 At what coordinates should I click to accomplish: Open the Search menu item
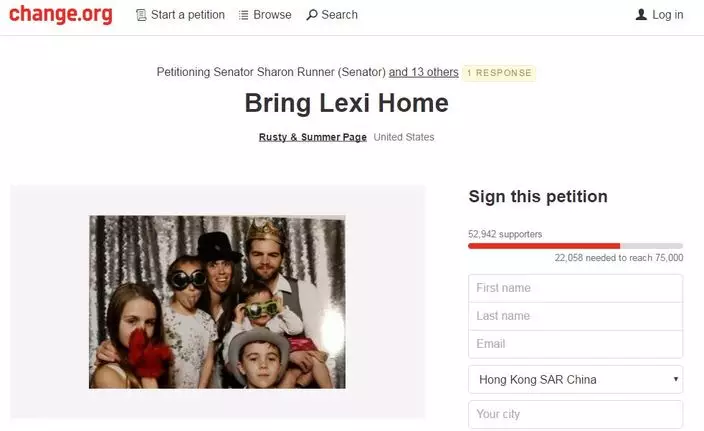coord(339,15)
